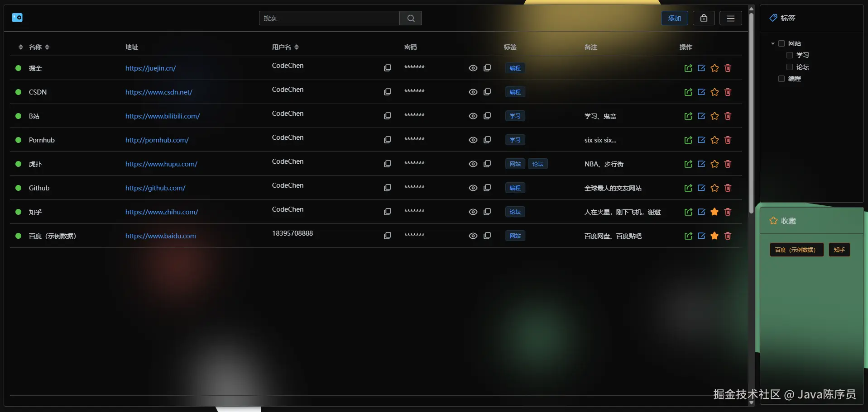Edit the CSDN entry

coord(701,92)
